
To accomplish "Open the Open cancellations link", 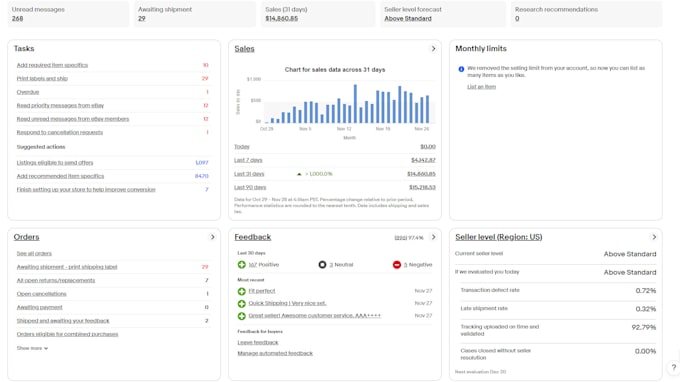I will [42, 294].
